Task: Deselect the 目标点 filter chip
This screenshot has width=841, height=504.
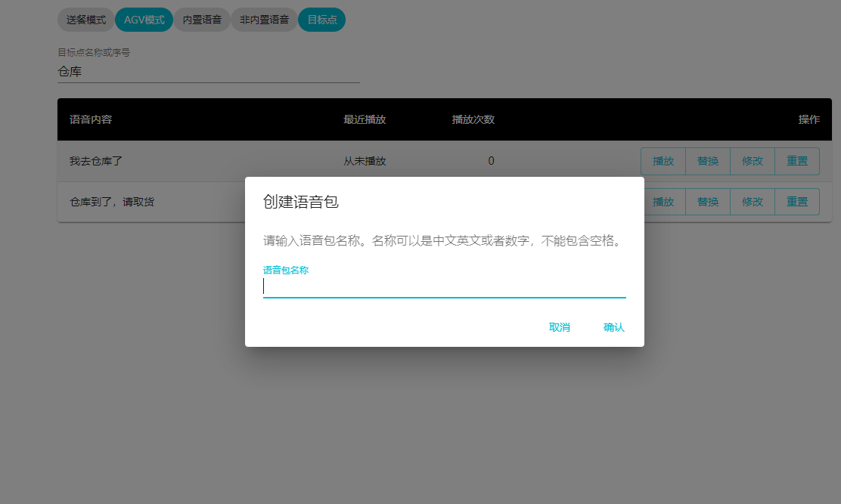Action: pyautogui.click(x=322, y=20)
